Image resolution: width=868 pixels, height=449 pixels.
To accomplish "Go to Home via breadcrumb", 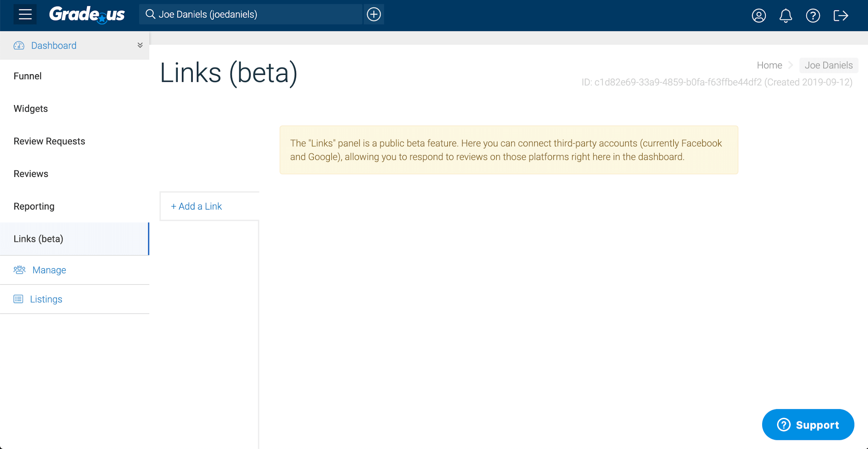I will (769, 65).
